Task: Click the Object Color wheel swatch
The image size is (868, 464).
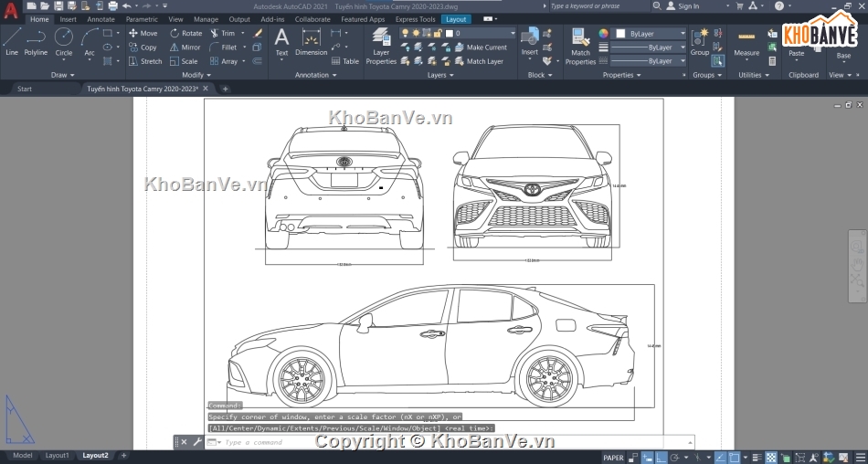Action: [x=603, y=33]
